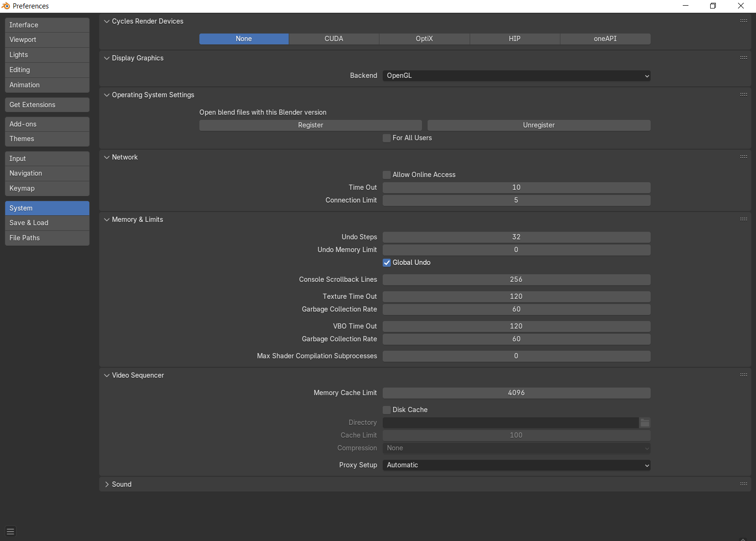The width and height of the screenshot is (756, 541).
Task: Select CUDA as Cycles render device
Action: pyautogui.click(x=334, y=39)
